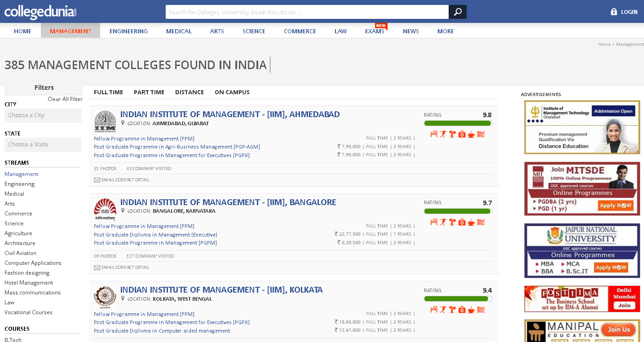Filter results by DISTANCE

(190, 92)
